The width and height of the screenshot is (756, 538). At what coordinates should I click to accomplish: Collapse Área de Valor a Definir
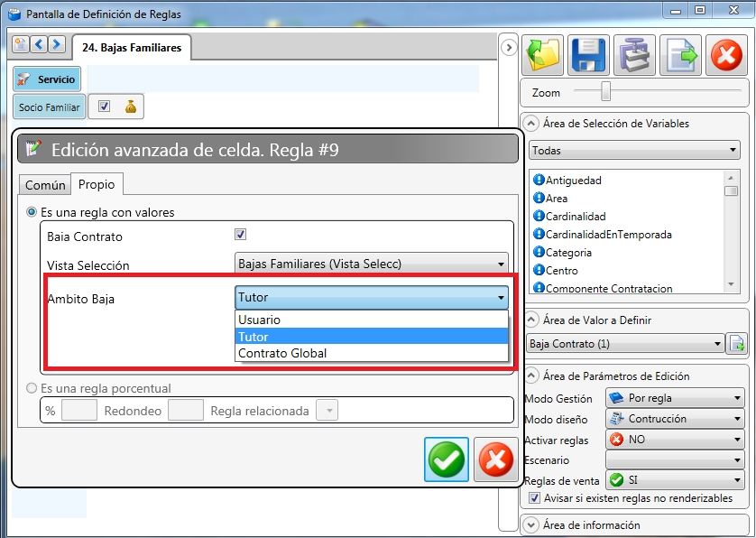click(530, 320)
